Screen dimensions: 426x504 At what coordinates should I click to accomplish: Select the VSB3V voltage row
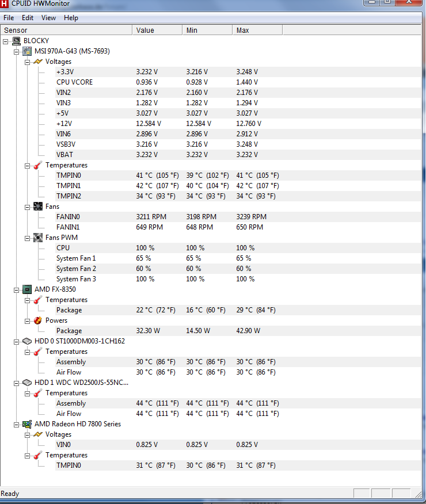pyautogui.click(x=238, y=144)
